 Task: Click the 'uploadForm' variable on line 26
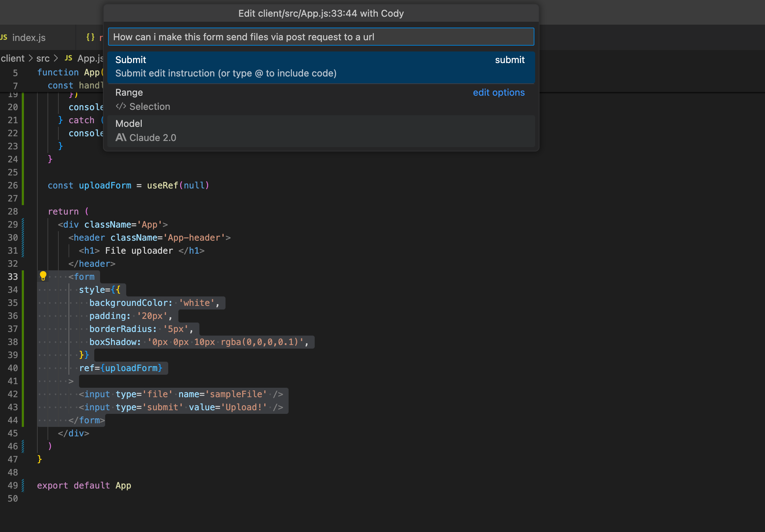click(105, 186)
